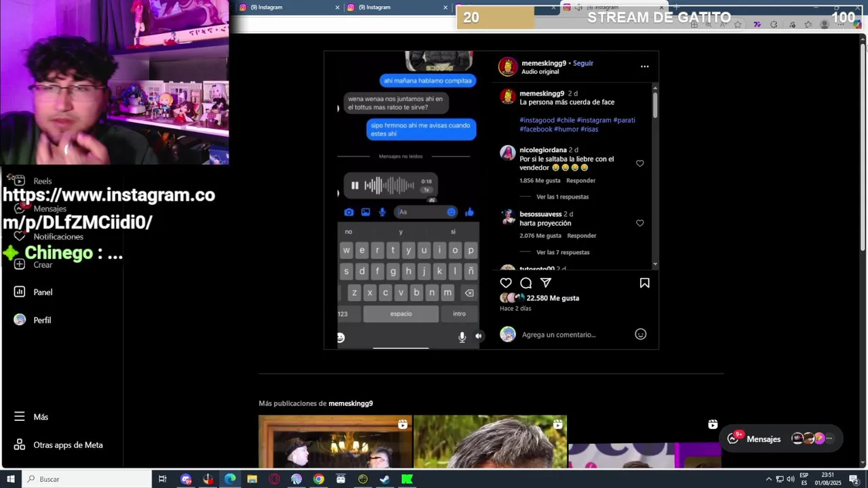The height and width of the screenshot is (488, 868).
Task: Click the #instagood hashtag
Action: (537, 120)
